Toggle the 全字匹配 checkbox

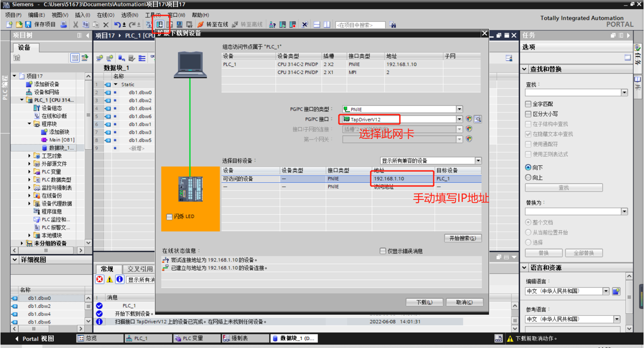tap(528, 104)
